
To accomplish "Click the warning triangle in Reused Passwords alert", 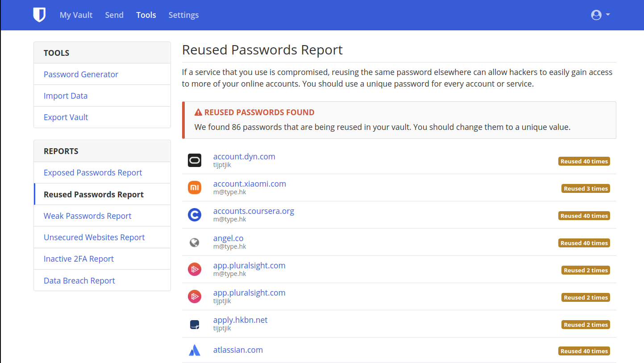I will [x=198, y=112].
